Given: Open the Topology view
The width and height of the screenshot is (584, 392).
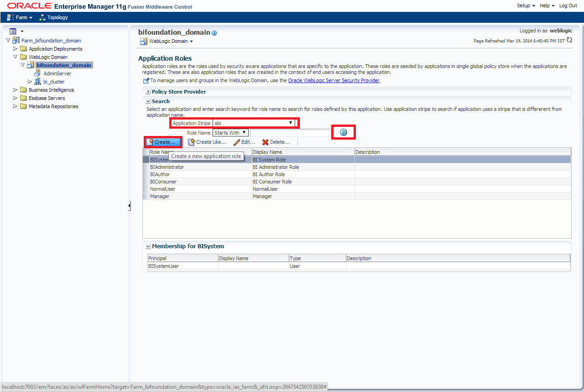Looking at the screenshot, I should pyautogui.click(x=57, y=17).
